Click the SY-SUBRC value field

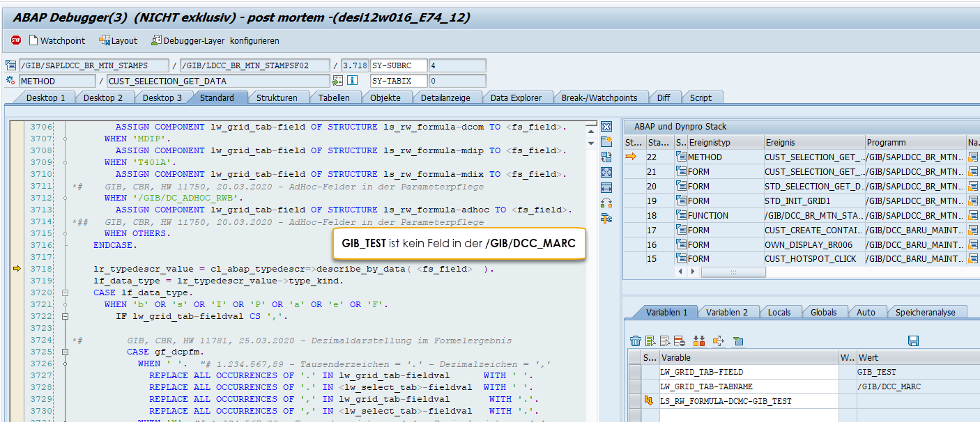[457, 65]
